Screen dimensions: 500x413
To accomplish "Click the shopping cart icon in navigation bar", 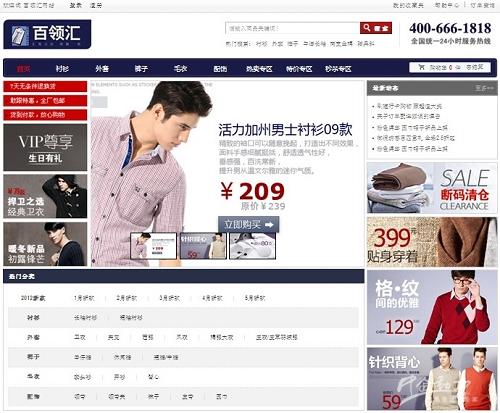I will pos(422,67).
